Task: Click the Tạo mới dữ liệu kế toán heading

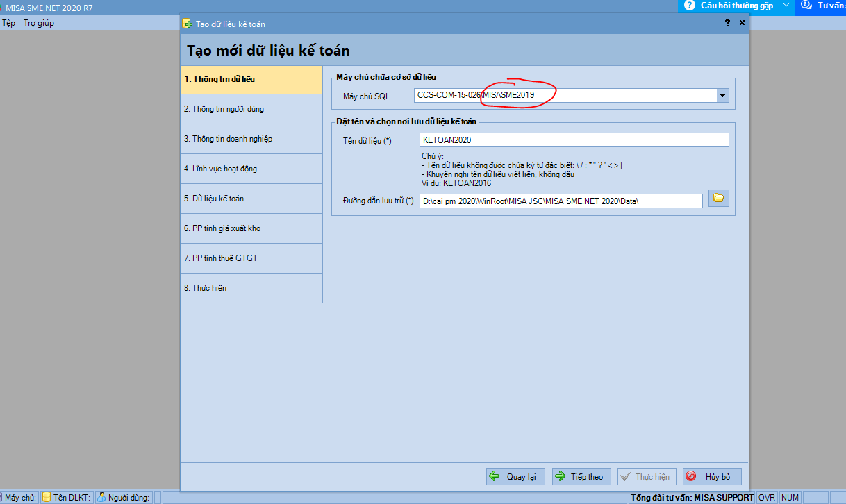Action: tap(268, 51)
